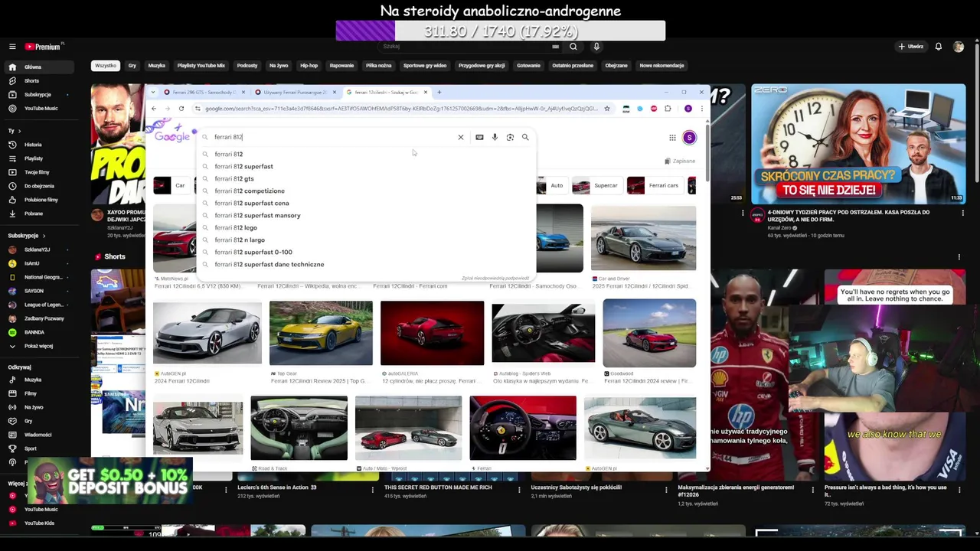Clear the Google search box text
The image size is (980, 551).
pos(461,137)
